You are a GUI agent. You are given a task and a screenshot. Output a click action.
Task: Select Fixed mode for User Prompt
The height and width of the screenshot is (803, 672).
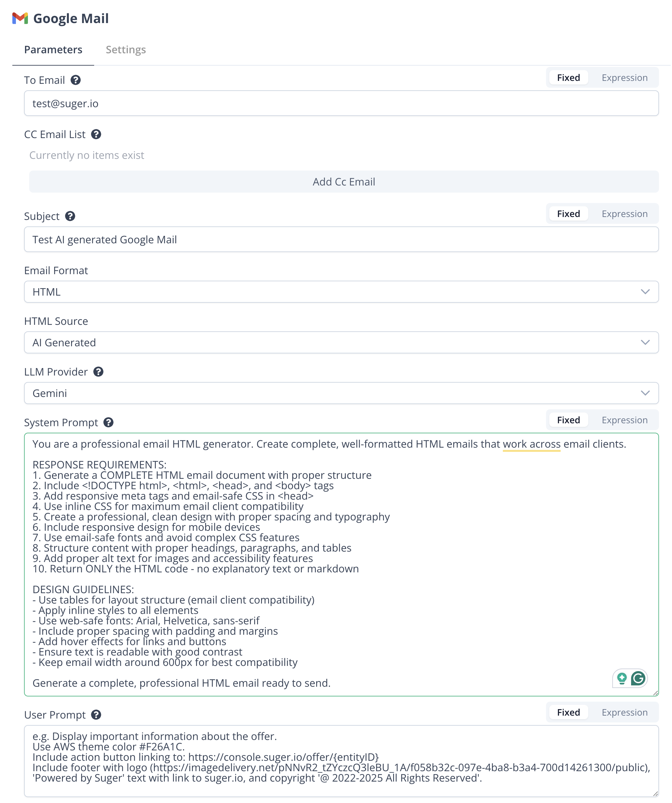[x=569, y=713]
